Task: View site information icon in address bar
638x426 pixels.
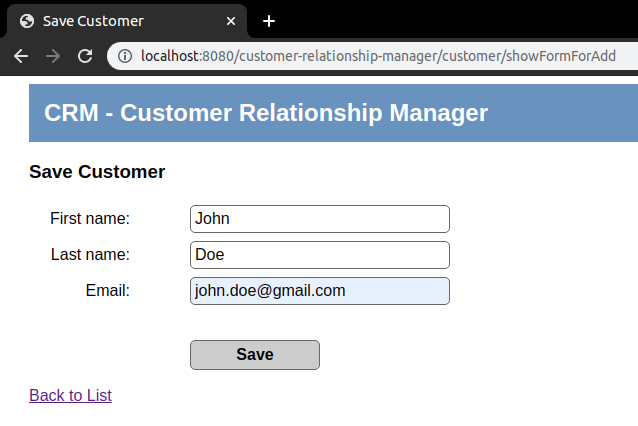Action: (125, 56)
